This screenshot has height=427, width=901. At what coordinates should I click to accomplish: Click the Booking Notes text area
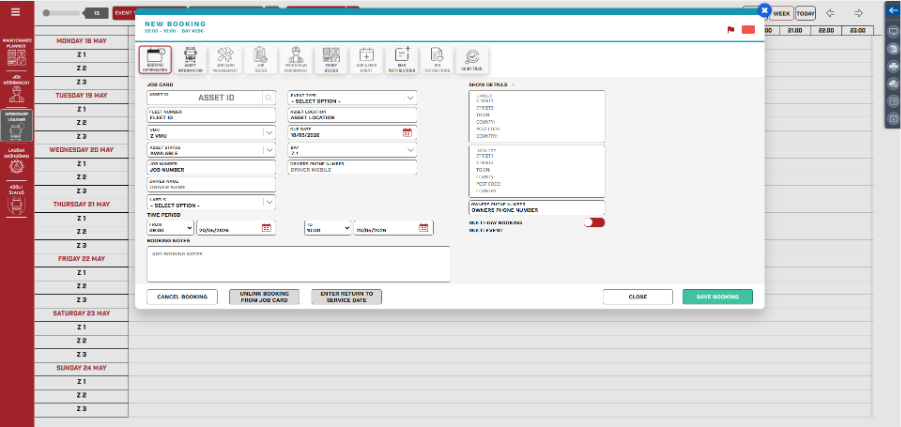pos(298,264)
